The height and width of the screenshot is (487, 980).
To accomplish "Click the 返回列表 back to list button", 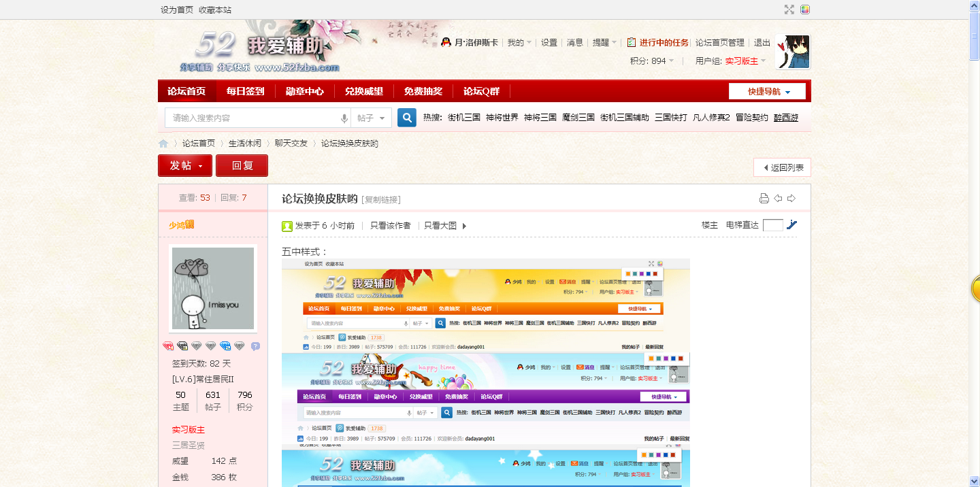I will click(x=782, y=167).
